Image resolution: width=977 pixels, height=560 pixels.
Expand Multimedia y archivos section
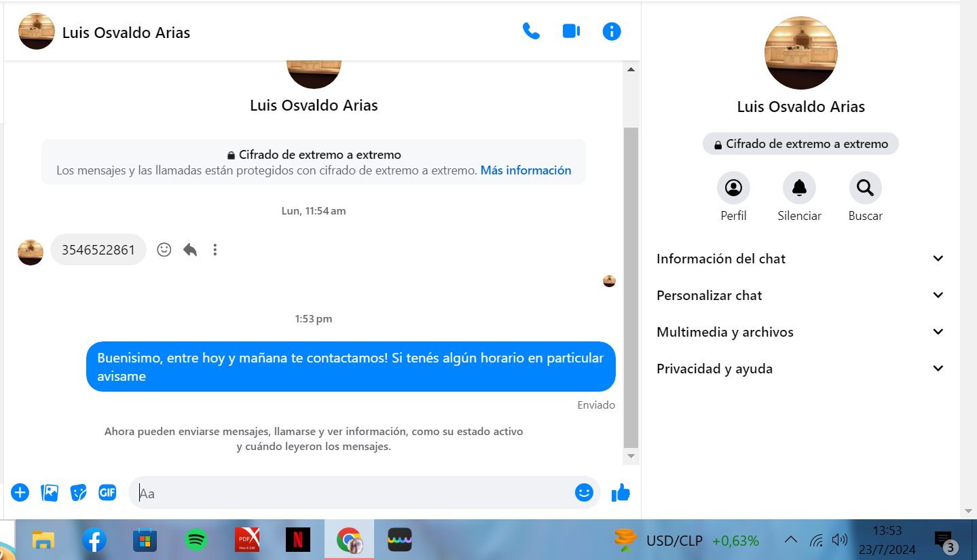coord(800,332)
